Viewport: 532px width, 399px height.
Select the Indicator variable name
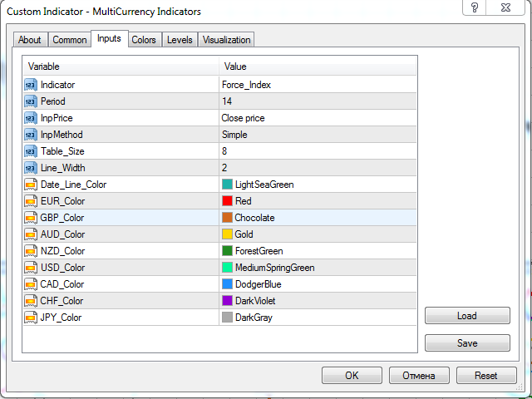click(x=57, y=85)
